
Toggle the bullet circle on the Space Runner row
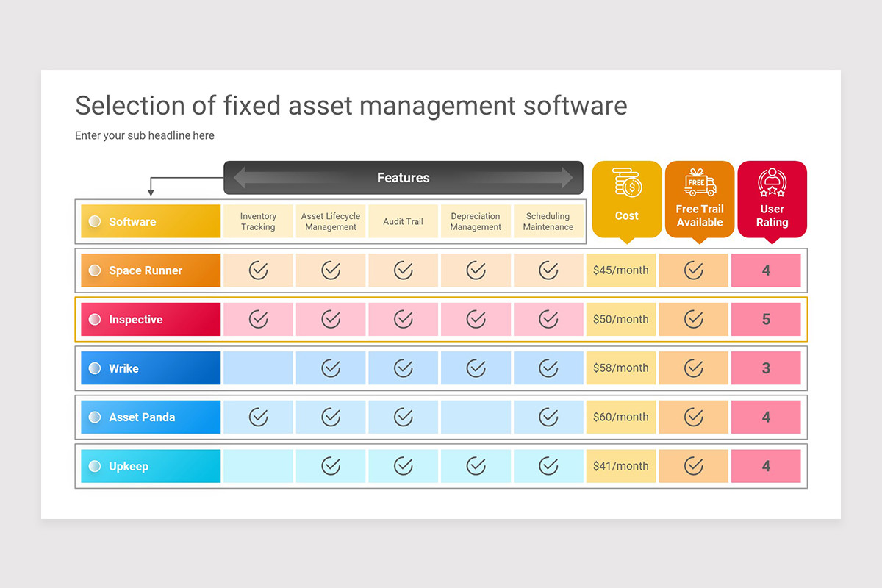pyautogui.click(x=95, y=270)
